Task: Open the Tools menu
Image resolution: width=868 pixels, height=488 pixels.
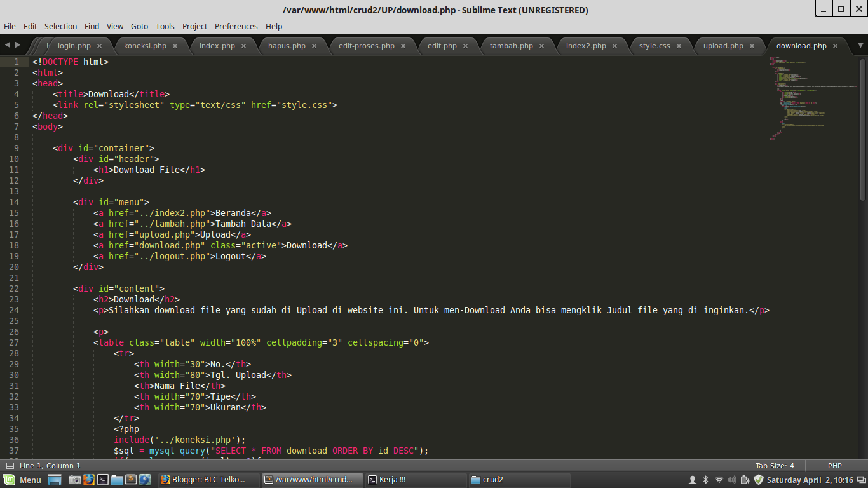Action: tap(165, 26)
